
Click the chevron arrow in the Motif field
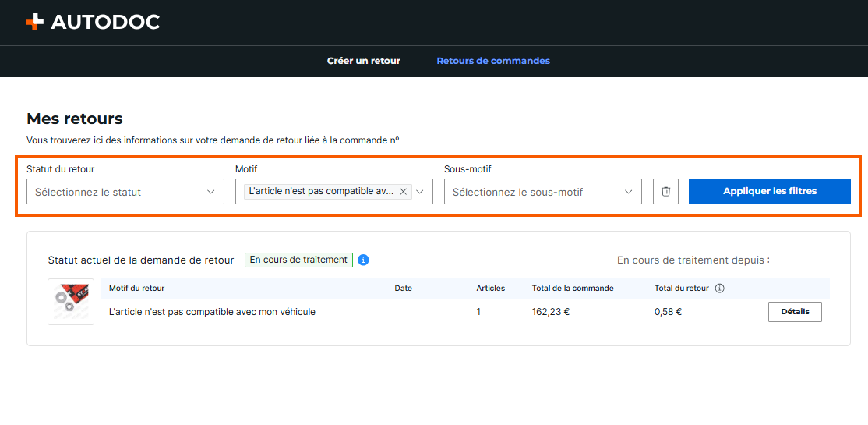click(x=420, y=192)
